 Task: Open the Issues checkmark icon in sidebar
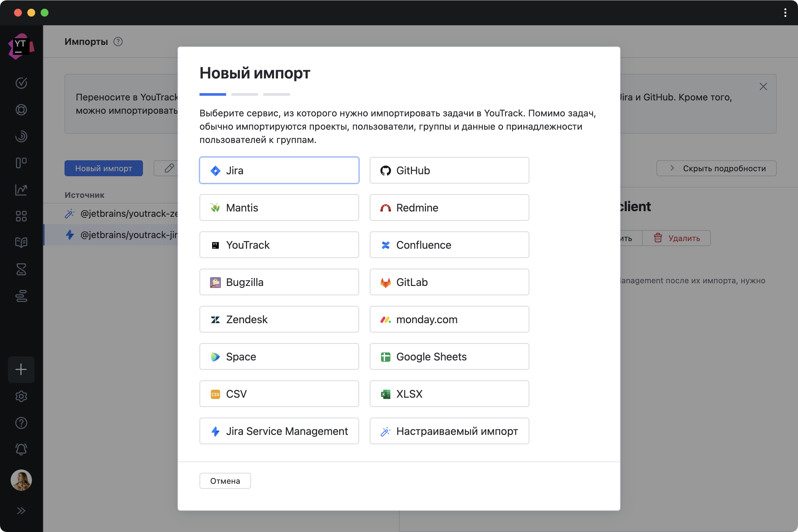(x=21, y=83)
